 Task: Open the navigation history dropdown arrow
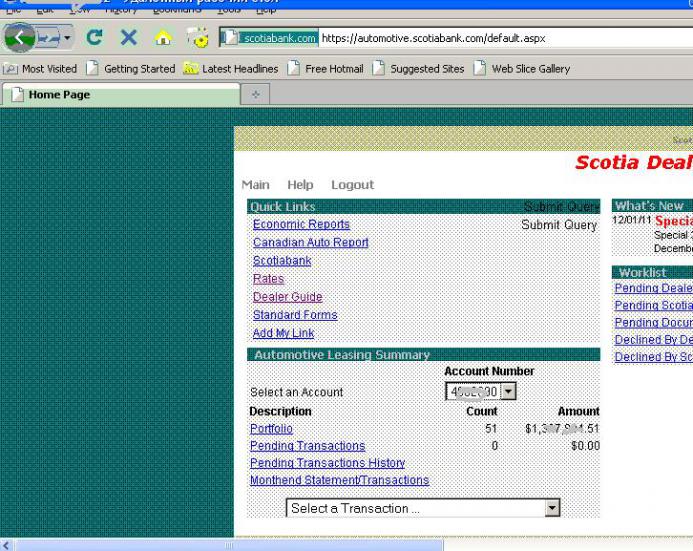click(67, 38)
